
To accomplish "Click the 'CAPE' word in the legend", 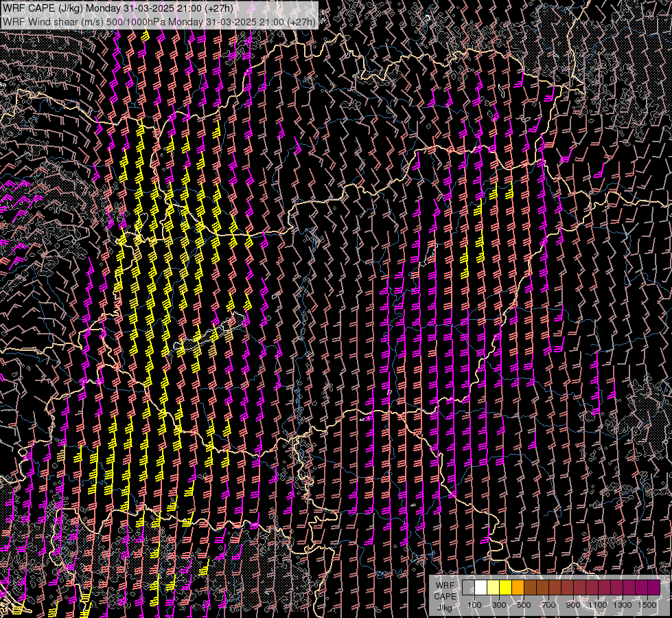I will pos(445,596).
